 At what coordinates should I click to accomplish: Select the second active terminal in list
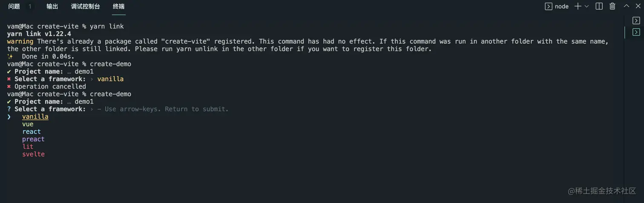click(636, 32)
